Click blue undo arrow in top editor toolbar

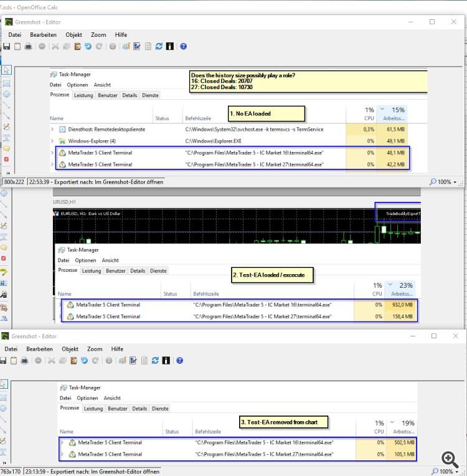(88, 47)
